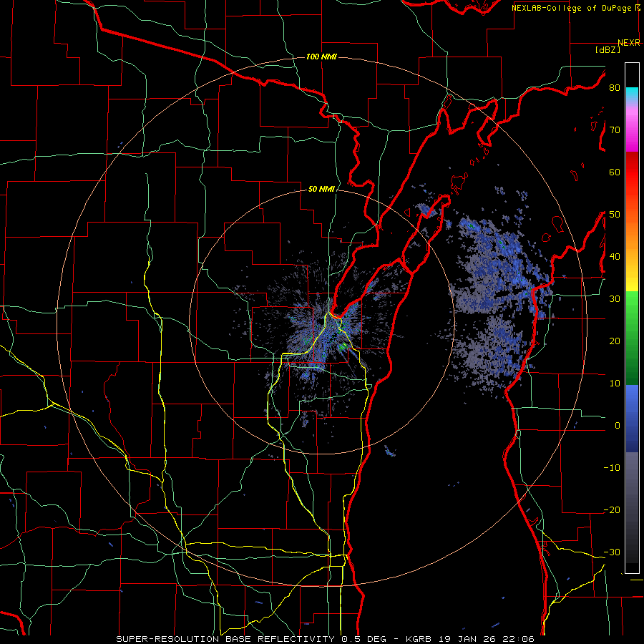This screenshot has width=644, height=644.
Task: Click the '-10' value on the dBZ scale
Action: click(x=612, y=468)
